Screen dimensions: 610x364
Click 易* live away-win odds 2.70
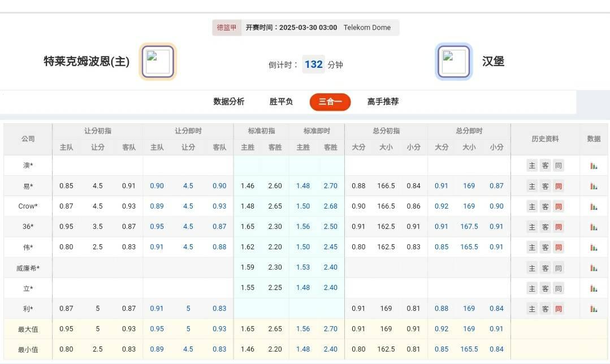click(x=330, y=186)
